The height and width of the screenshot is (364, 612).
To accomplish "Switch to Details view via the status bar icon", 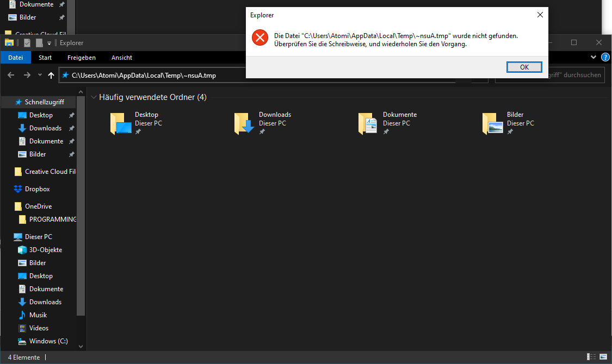I will pos(591,356).
